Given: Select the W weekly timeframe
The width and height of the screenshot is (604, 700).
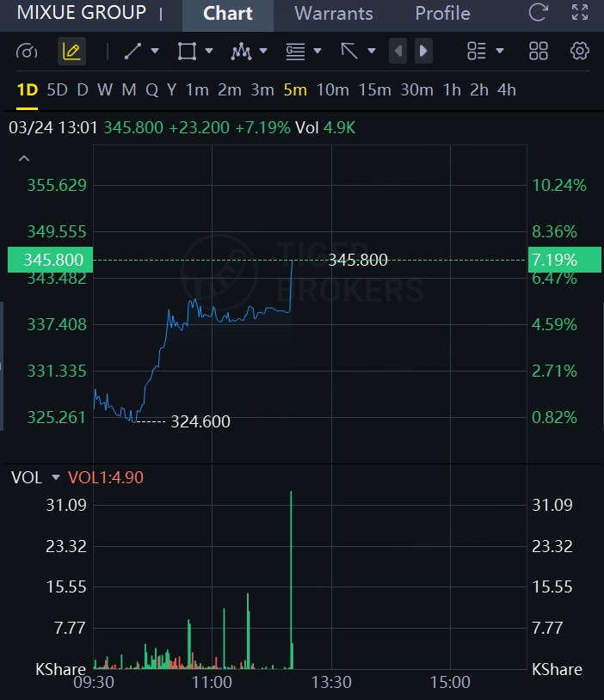Looking at the screenshot, I should [x=105, y=90].
